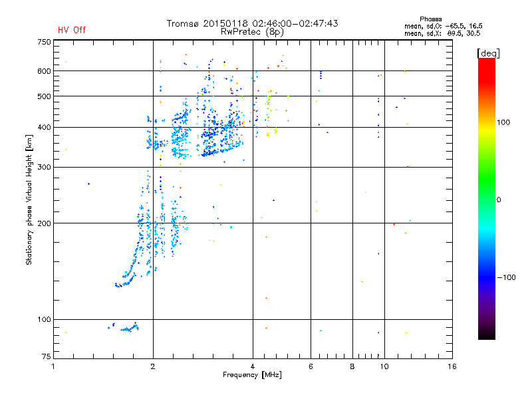Click the "Stationary phase Virtual Height [km]" axis title

tap(29, 199)
